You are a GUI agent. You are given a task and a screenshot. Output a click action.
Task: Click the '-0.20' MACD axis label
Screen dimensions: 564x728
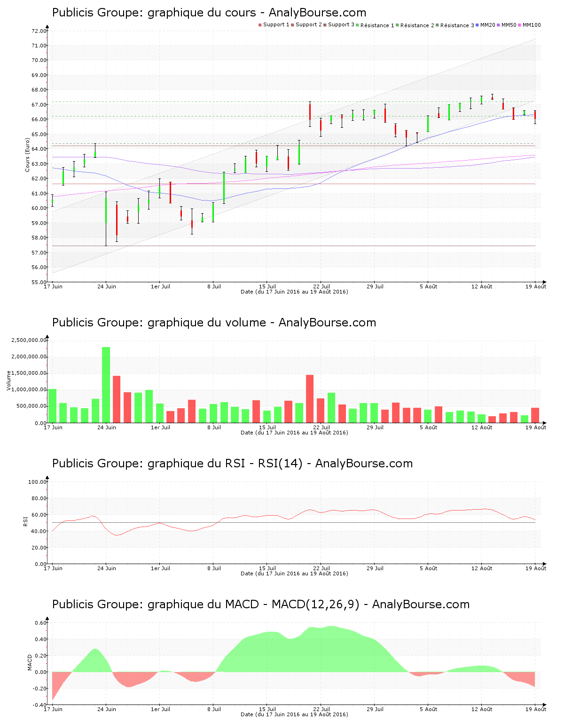coord(39,689)
